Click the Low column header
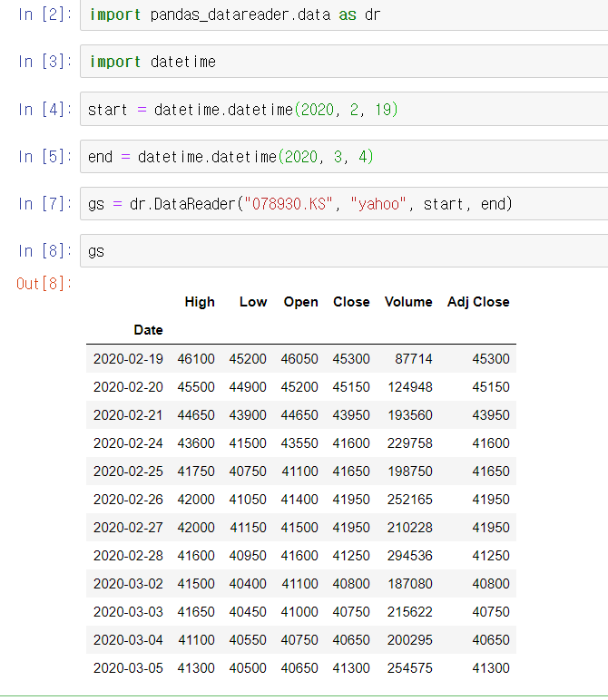Screen dimensions: 608x700 (253, 302)
